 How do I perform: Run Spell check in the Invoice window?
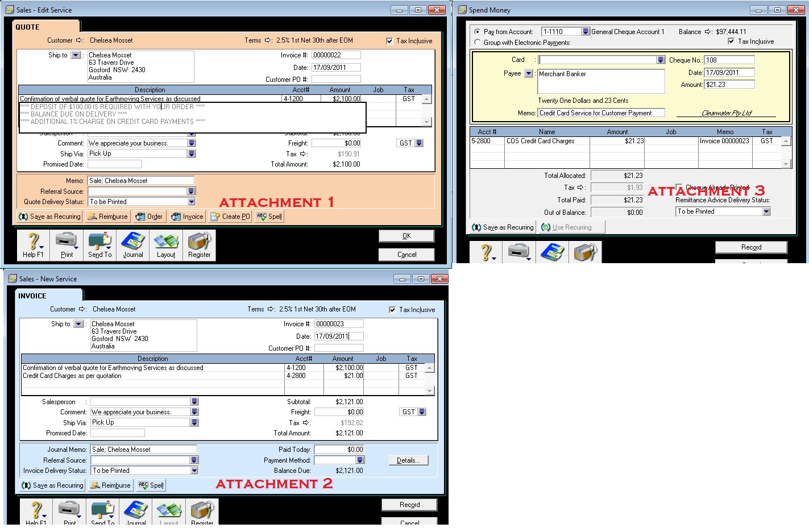[x=151, y=485]
